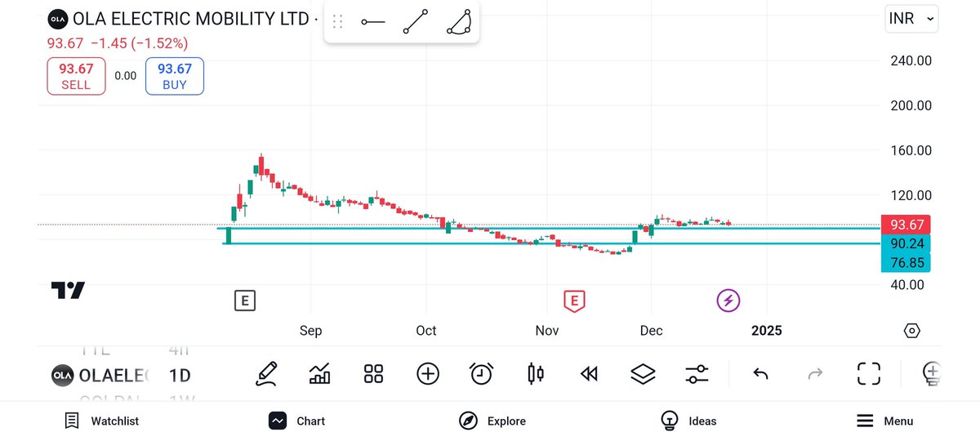Click the TradingView logo on chart
Viewport: 980px width, 441px height.
68,290
